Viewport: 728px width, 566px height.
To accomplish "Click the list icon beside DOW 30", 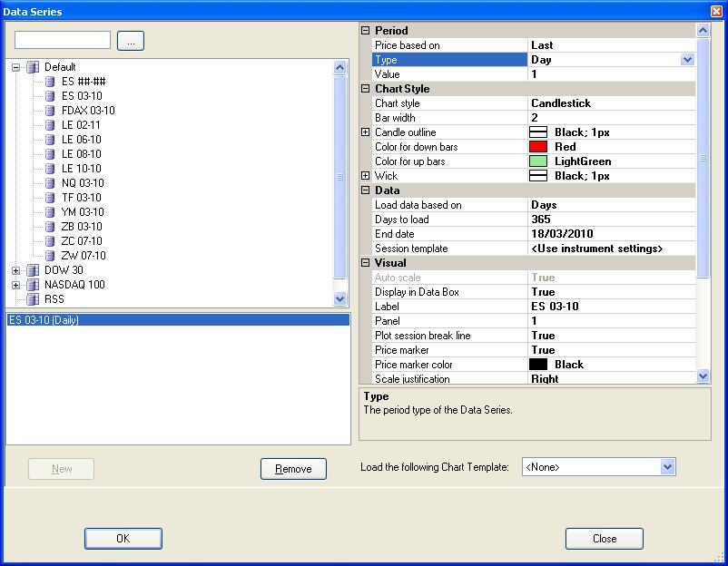I will coord(33,270).
